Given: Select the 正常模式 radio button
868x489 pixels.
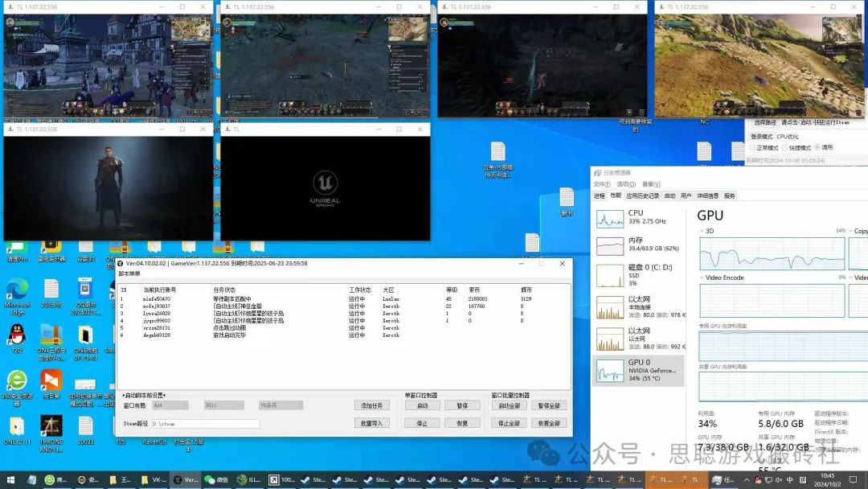Looking at the screenshot, I should (x=752, y=148).
